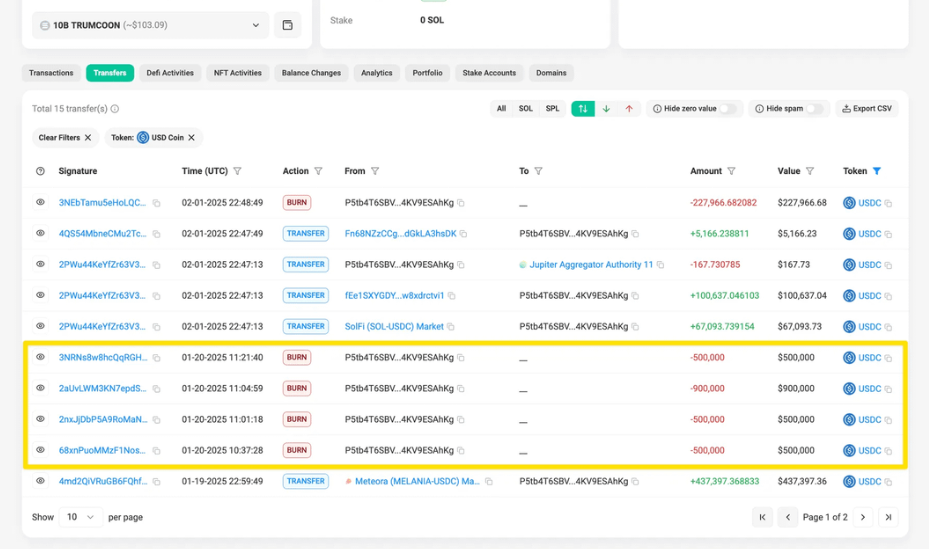Go to the last page of transfers
Screen dimensions: 929x549
(x=887, y=517)
